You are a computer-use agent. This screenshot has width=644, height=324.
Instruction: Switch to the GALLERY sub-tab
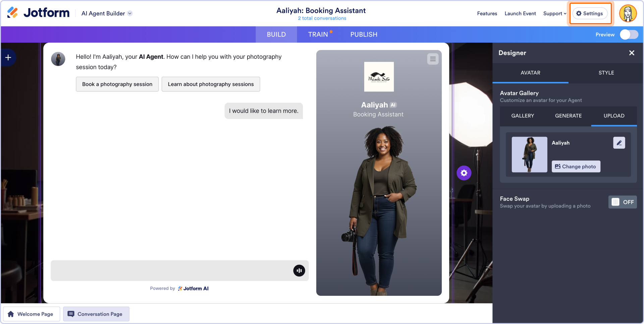tap(523, 116)
